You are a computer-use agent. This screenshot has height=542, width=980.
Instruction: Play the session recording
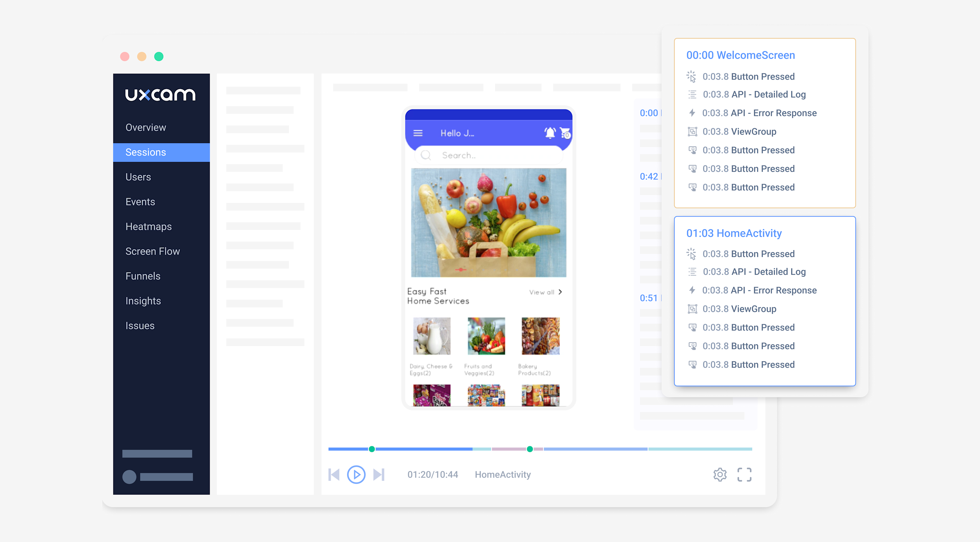356,474
